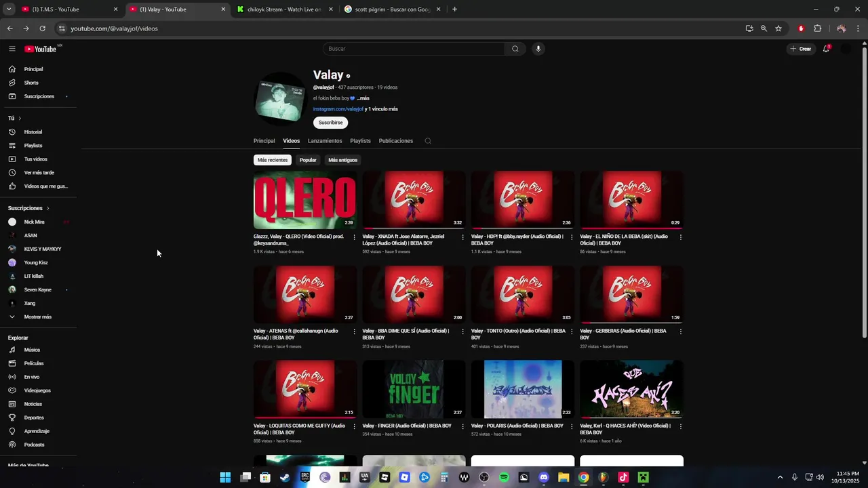868x488 pixels.
Task: Expand the Tú section chevron
Action: tap(20, 119)
